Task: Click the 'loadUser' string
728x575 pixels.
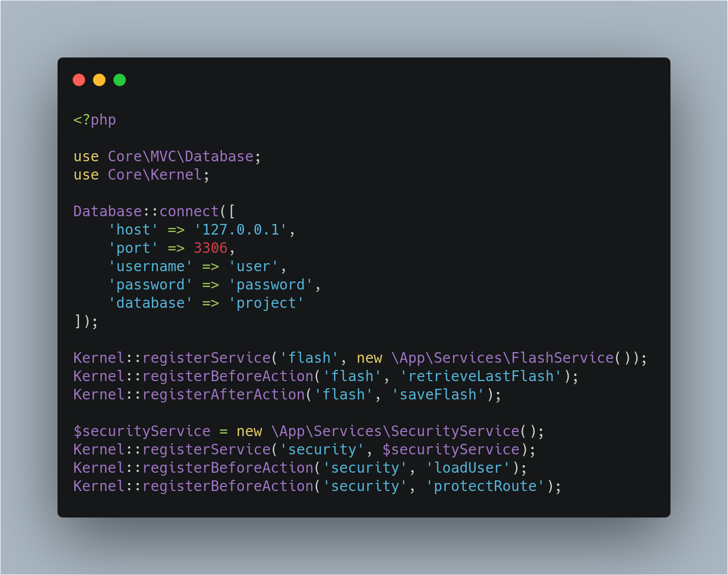Action: 468,468
